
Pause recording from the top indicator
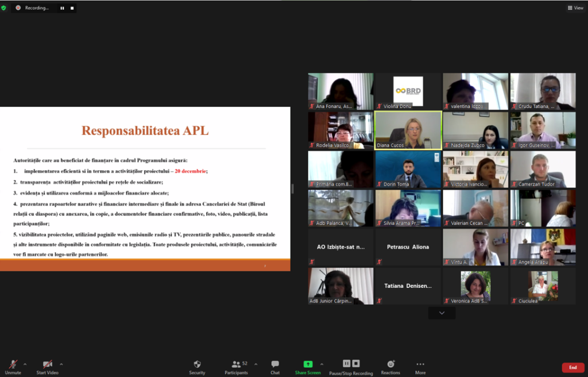62,8
